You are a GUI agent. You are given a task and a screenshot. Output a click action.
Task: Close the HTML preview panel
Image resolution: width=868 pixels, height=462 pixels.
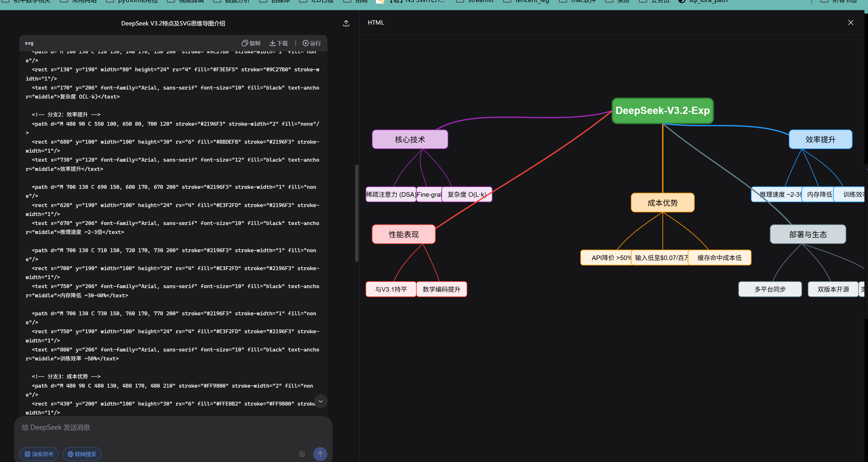click(x=851, y=23)
